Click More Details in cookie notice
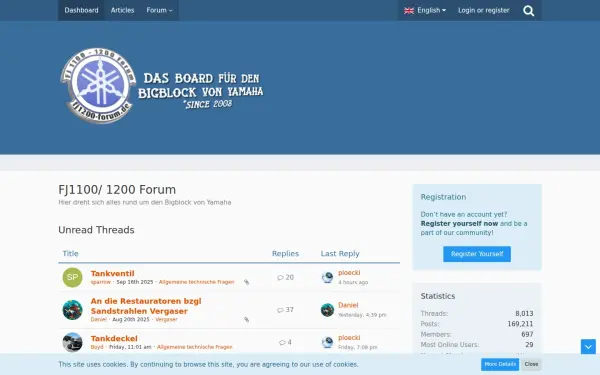This screenshot has width=600, height=375. (x=500, y=364)
